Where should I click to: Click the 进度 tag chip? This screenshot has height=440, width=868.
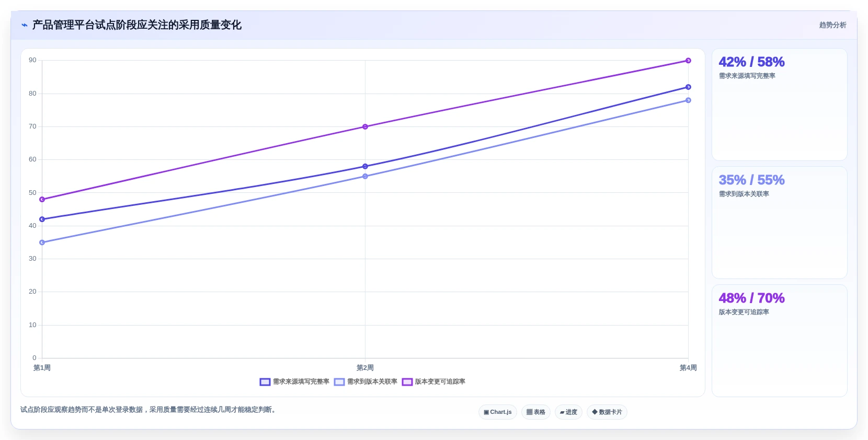[x=568, y=412]
